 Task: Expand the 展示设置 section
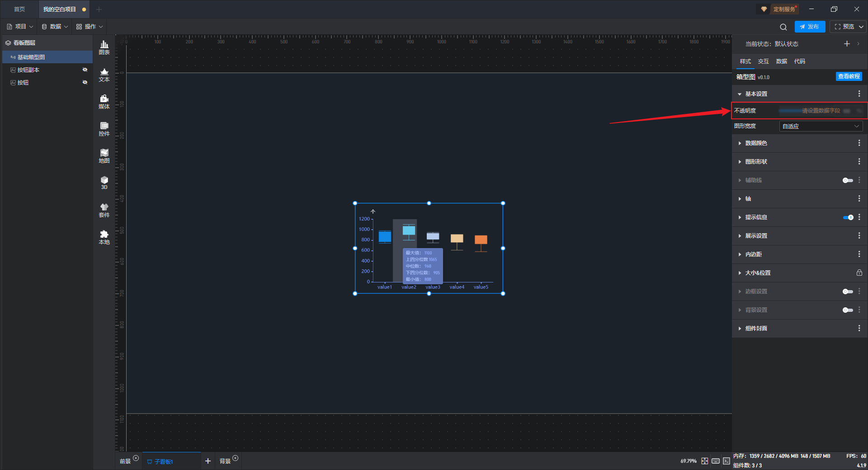[x=740, y=236]
